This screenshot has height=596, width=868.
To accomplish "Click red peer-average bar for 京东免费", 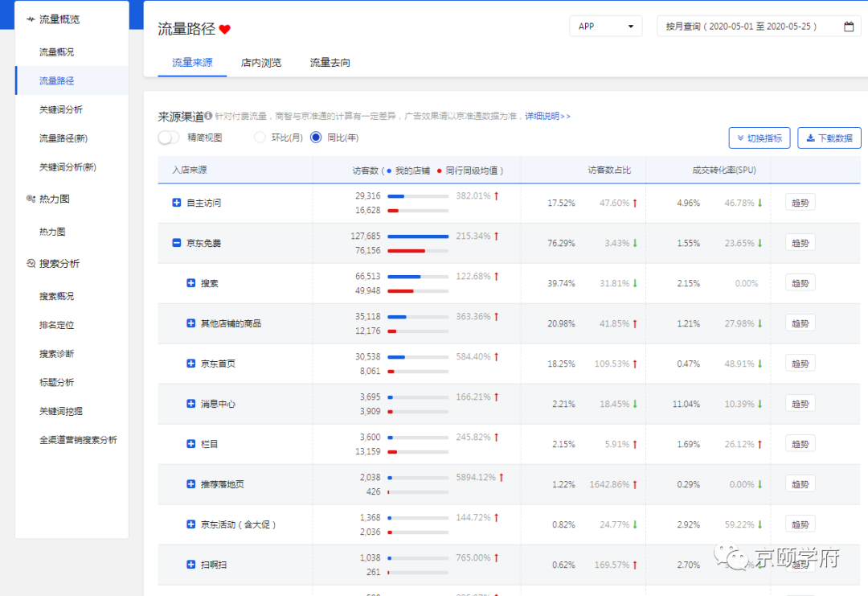I will tap(407, 251).
